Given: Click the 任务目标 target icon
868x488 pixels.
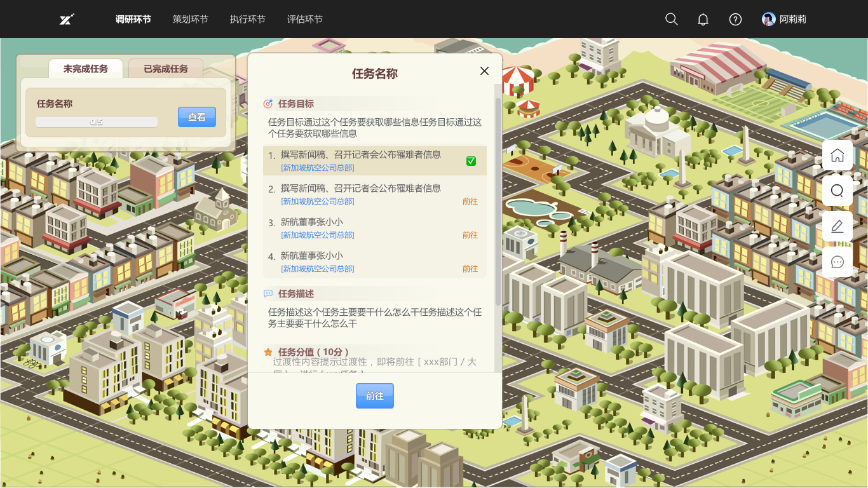Looking at the screenshot, I should (268, 104).
